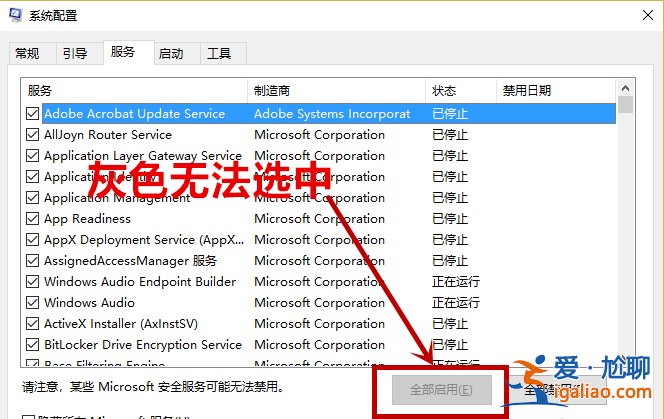Open the 工具 tab

(x=223, y=53)
